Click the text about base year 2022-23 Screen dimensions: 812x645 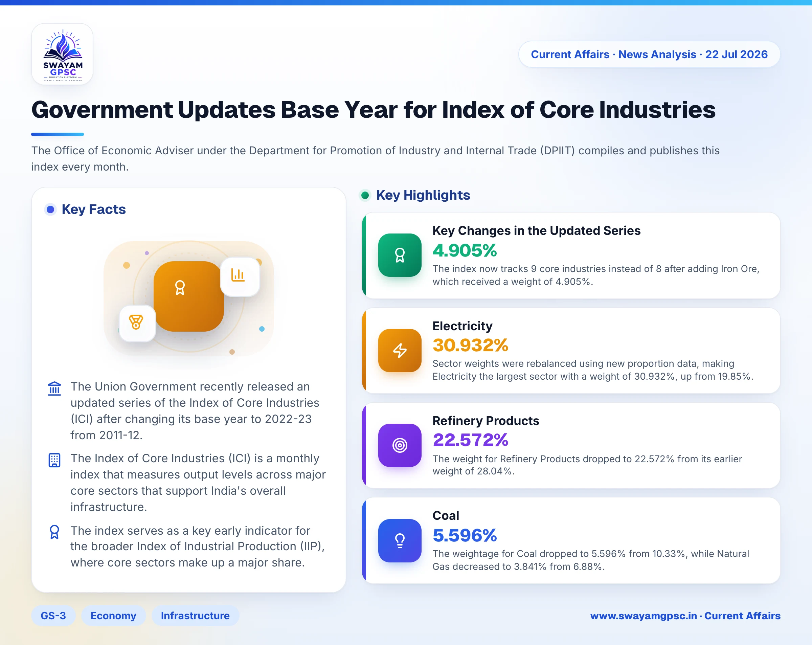click(x=195, y=411)
